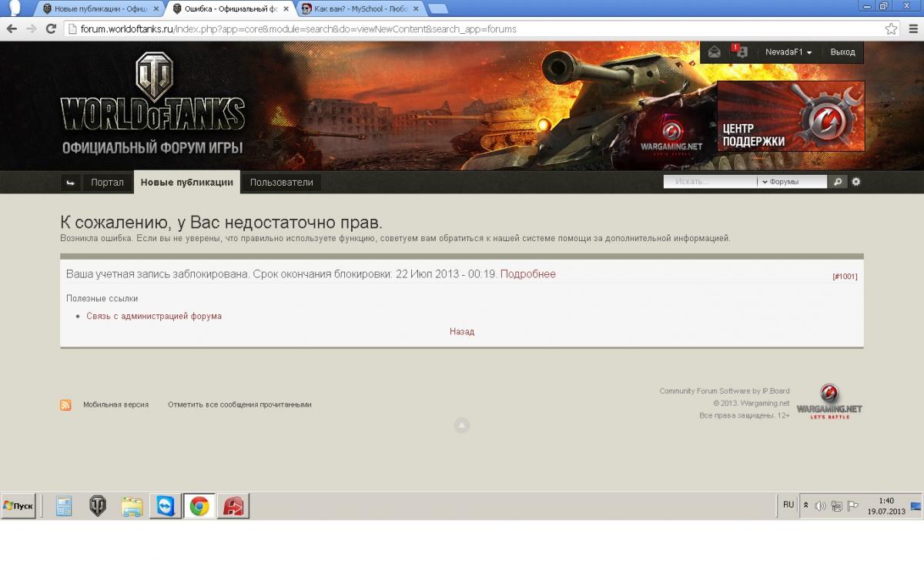The image size is (924, 567).
Task: Reload the page with refresh icon
Action: coord(52,29)
